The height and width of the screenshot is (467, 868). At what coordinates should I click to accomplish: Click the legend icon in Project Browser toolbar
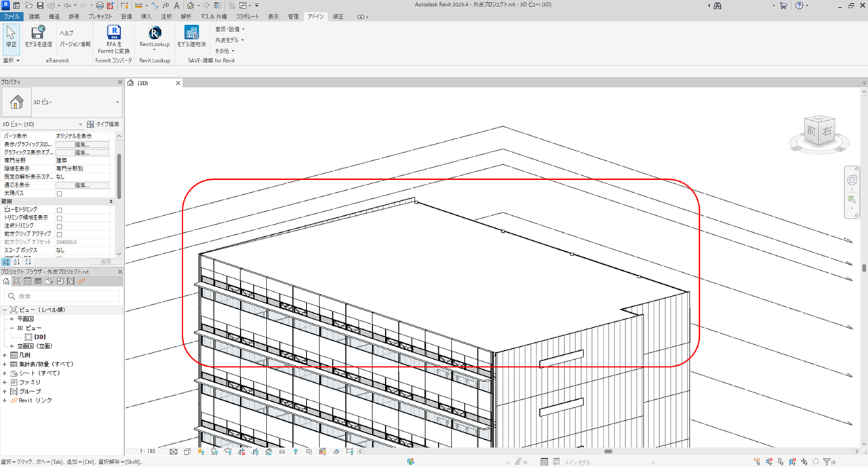[28, 280]
